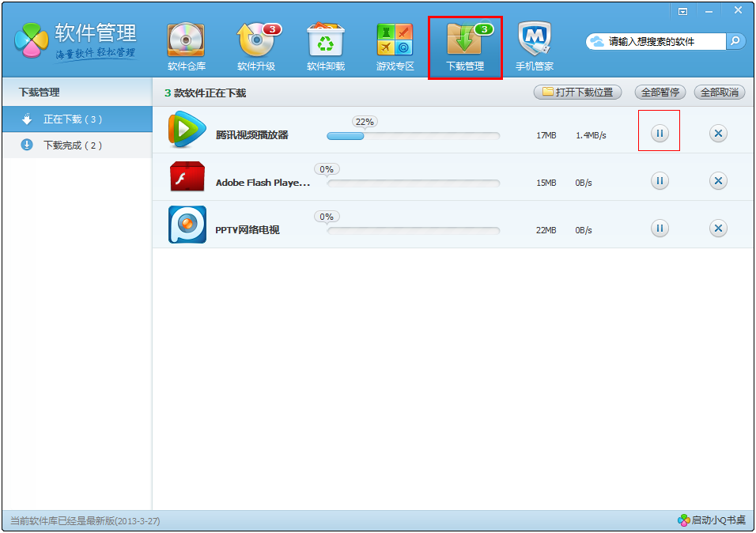Image resolution: width=756 pixels, height=533 pixels.
Task: Click the 全部暂停 button
Action: [x=660, y=93]
